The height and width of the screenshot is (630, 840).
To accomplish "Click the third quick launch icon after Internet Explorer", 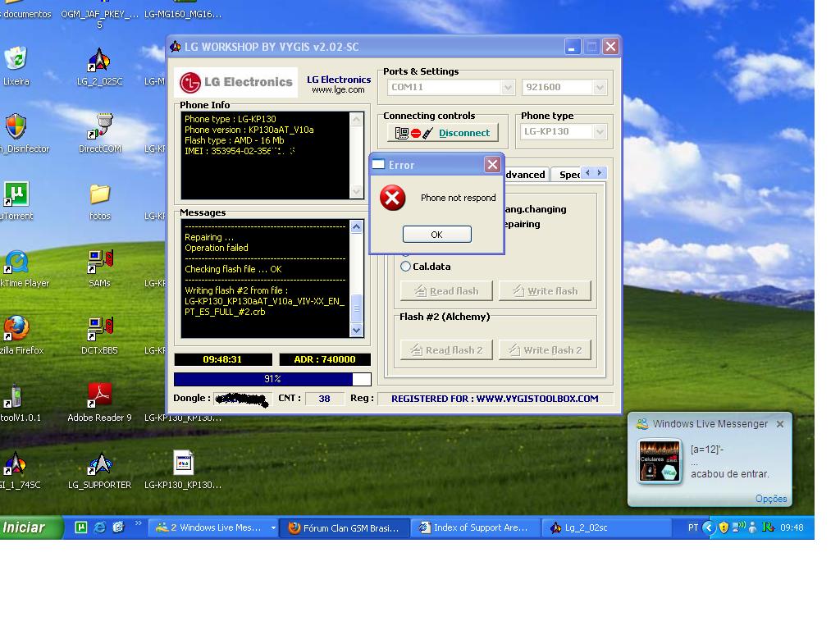I will tap(118, 527).
